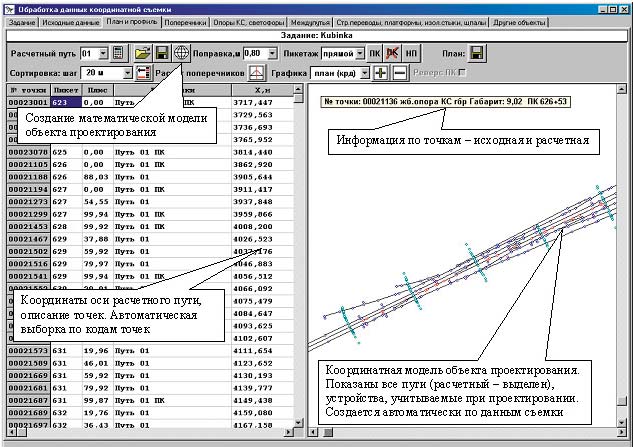The height and width of the screenshot is (447, 633).
Task: Expand the Сортировка шаг 20 м dropdown
Action: click(127, 73)
